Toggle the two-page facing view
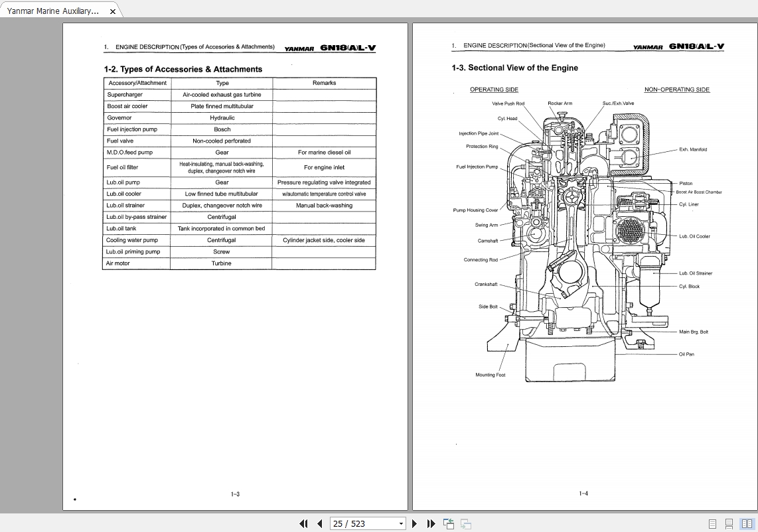 [x=745, y=523]
